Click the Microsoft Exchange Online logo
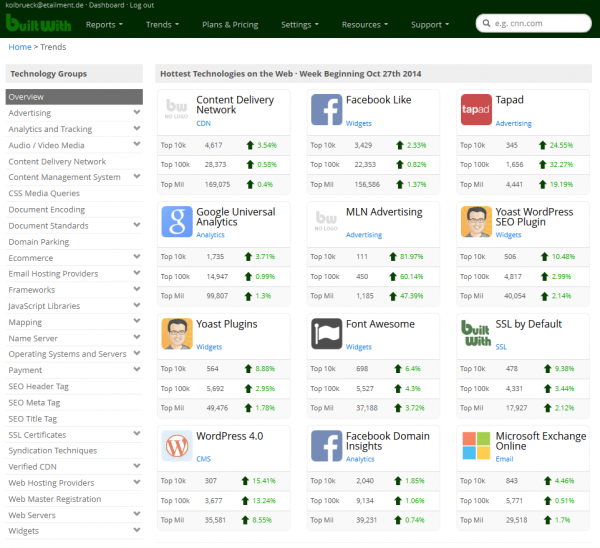Screen dimensions: 600x548 point(476,446)
